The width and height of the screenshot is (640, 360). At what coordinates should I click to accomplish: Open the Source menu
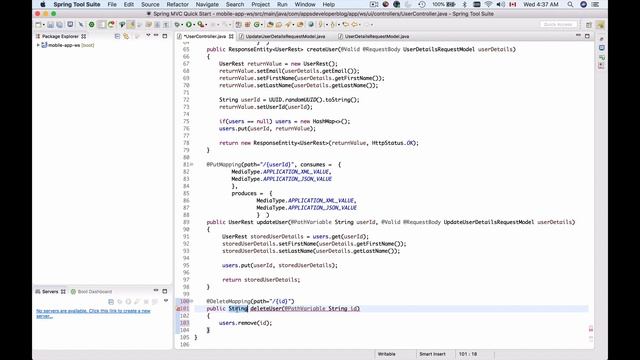pos(150,4)
